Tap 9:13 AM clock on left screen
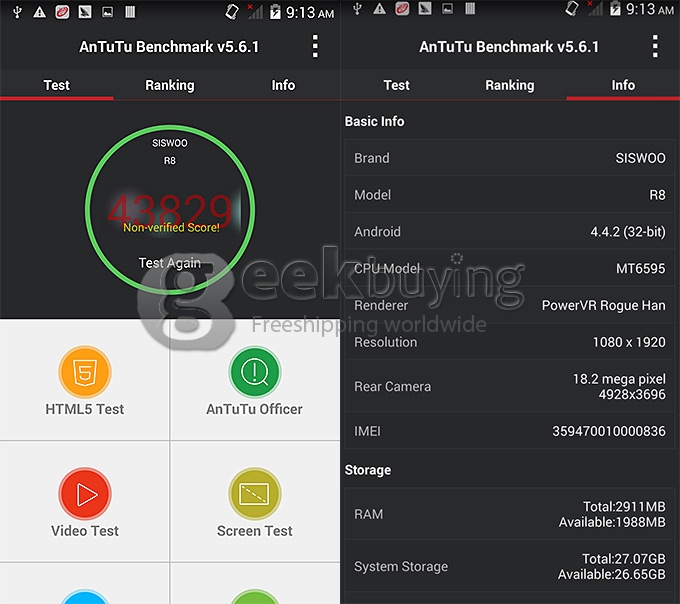The height and width of the screenshot is (604, 680). [310, 13]
